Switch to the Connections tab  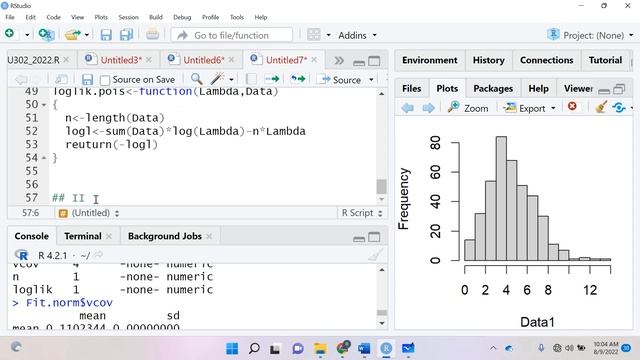click(547, 60)
